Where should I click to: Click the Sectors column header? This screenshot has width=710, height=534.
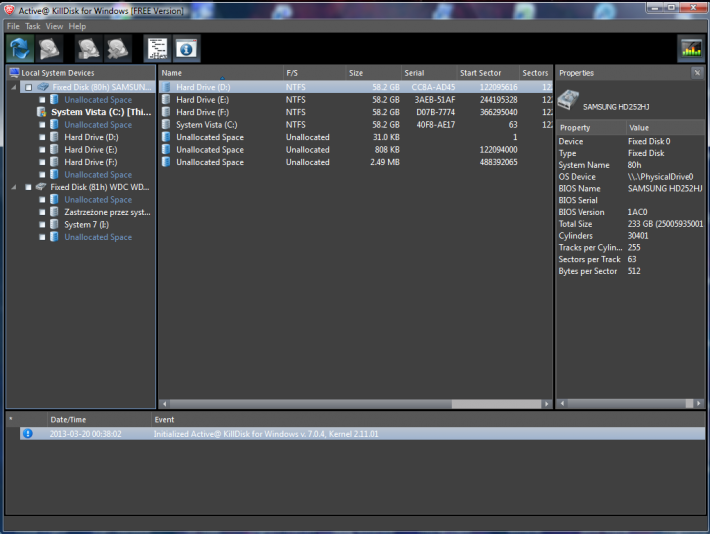[x=536, y=73]
